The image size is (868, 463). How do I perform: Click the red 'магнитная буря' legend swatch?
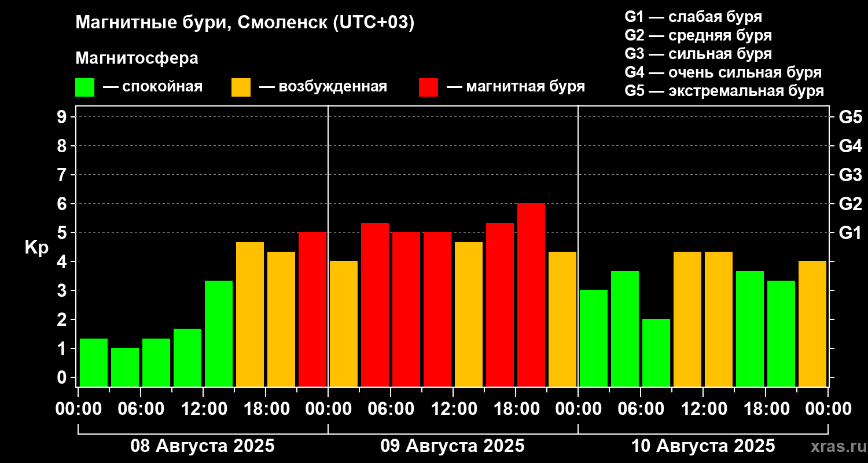tap(428, 87)
